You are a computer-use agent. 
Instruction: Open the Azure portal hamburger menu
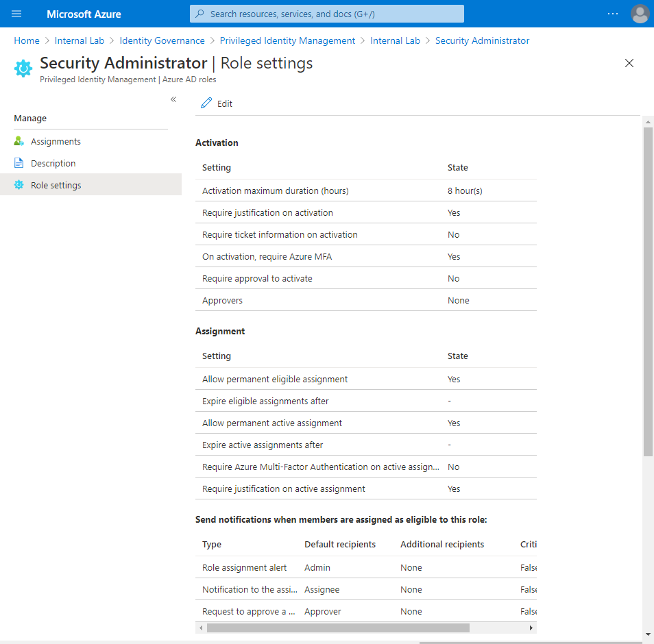(x=16, y=14)
